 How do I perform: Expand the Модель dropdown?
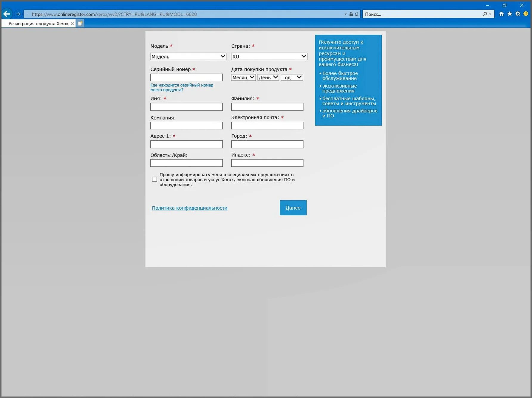tap(188, 56)
